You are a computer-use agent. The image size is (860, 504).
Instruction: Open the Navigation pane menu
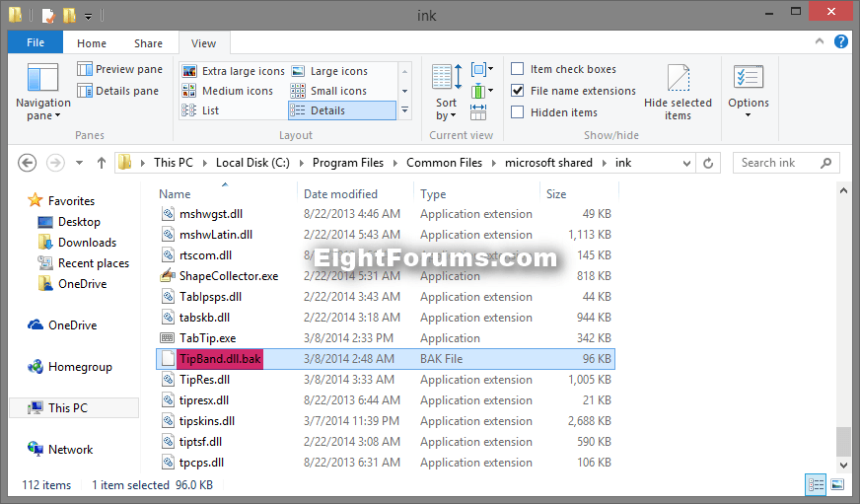[42, 91]
